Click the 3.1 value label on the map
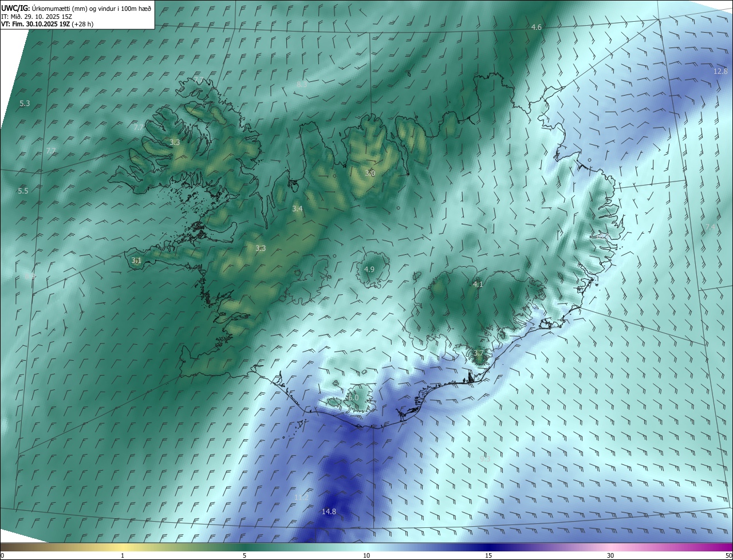The image size is (733, 560). click(136, 261)
